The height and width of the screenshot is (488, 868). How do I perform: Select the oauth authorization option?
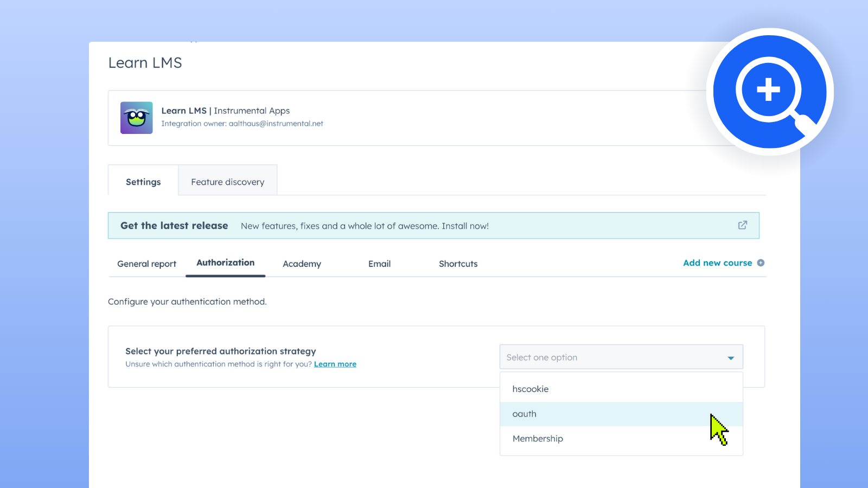(525, 414)
